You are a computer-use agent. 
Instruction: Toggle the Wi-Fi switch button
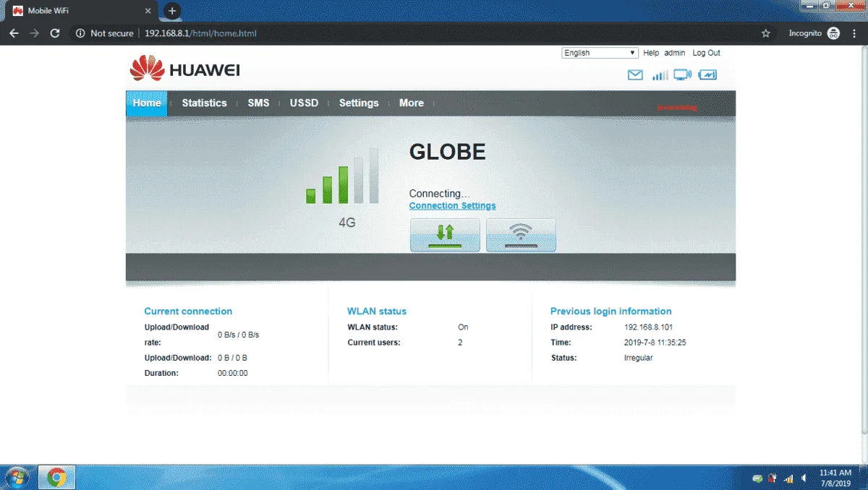tap(521, 235)
